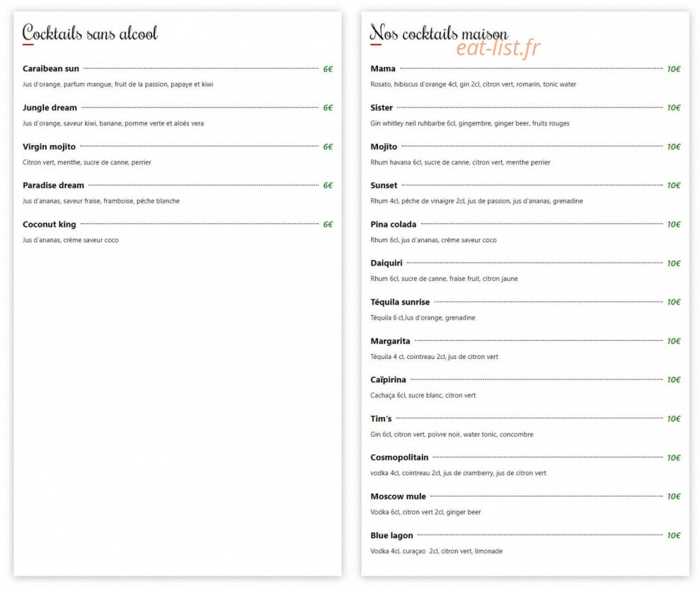Image resolution: width=700 pixels, height=592 pixels.
Task: Click the 10€ price beside Sister
Action: click(673, 108)
